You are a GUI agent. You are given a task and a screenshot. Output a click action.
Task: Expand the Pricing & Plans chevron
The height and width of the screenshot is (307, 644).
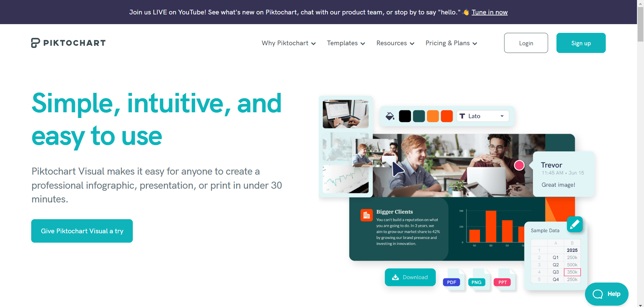(475, 44)
